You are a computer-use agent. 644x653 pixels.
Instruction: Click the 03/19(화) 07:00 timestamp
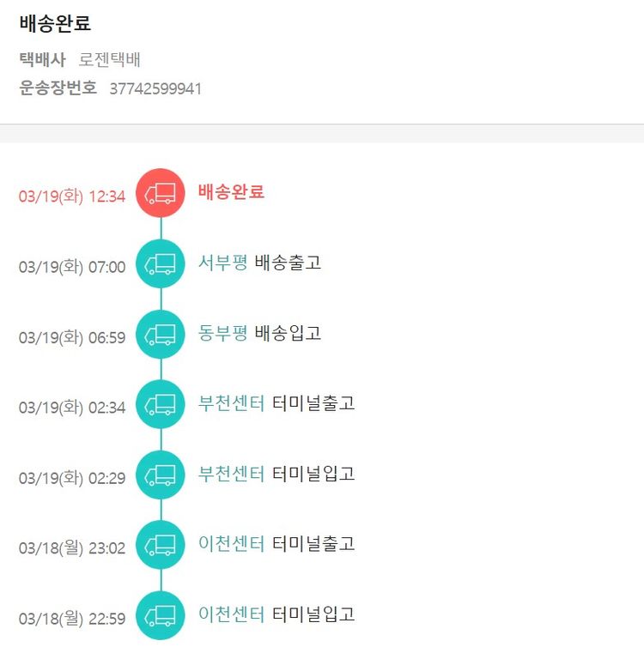coord(72,267)
